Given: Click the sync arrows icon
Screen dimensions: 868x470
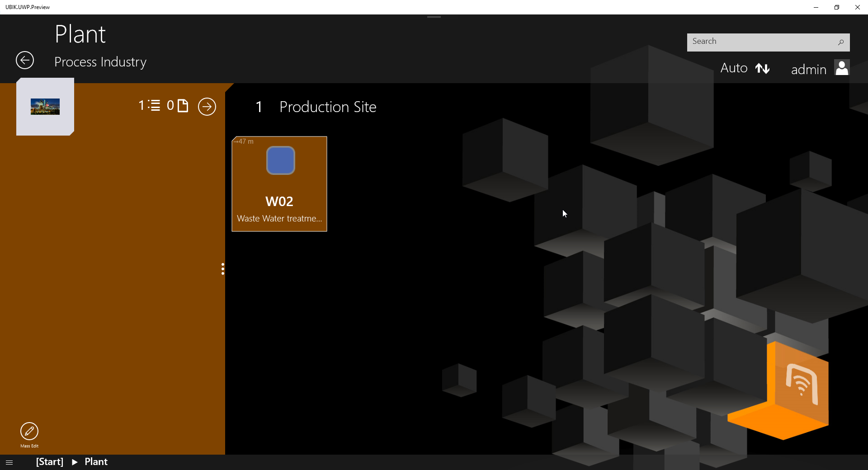Looking at the screenshot, I should pos(763,69).
